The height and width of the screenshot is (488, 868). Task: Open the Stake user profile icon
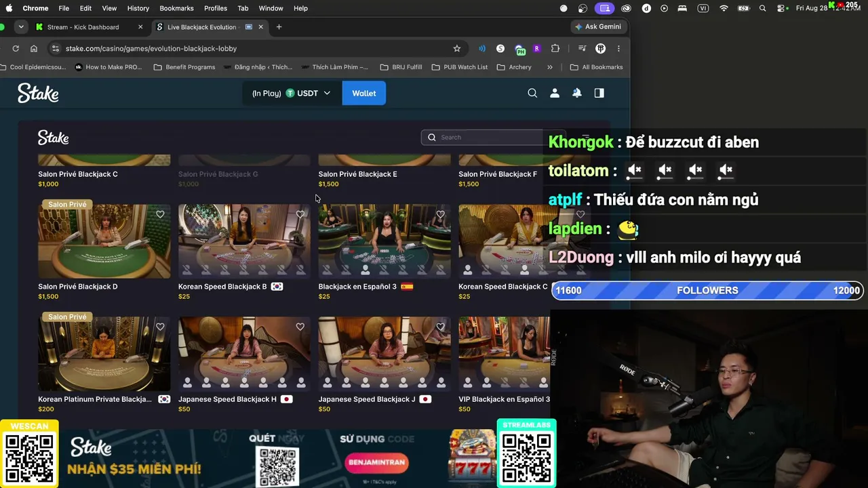pos(555,94)
